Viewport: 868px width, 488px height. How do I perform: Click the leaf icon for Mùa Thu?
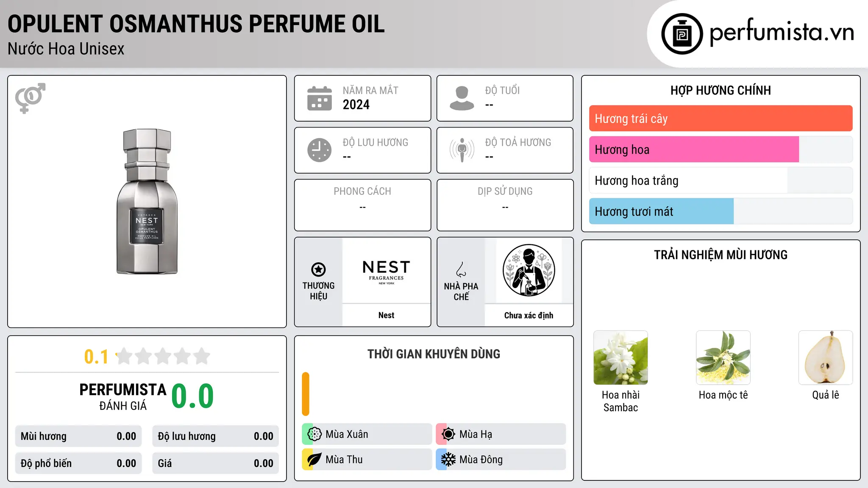point(314,460)
